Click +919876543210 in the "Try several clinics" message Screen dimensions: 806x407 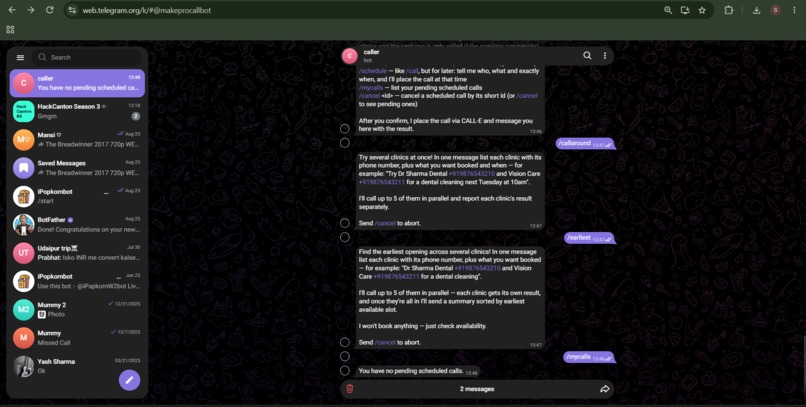coord(471,174)
